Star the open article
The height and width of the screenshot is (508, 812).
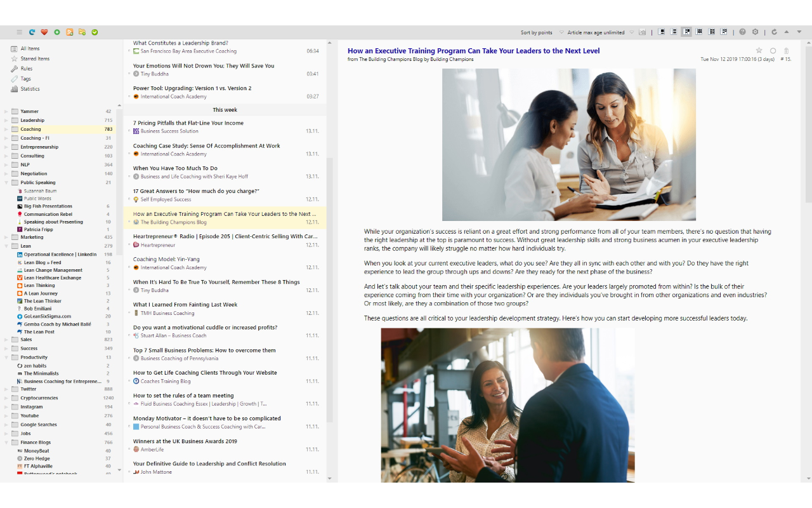click(759, 51)
